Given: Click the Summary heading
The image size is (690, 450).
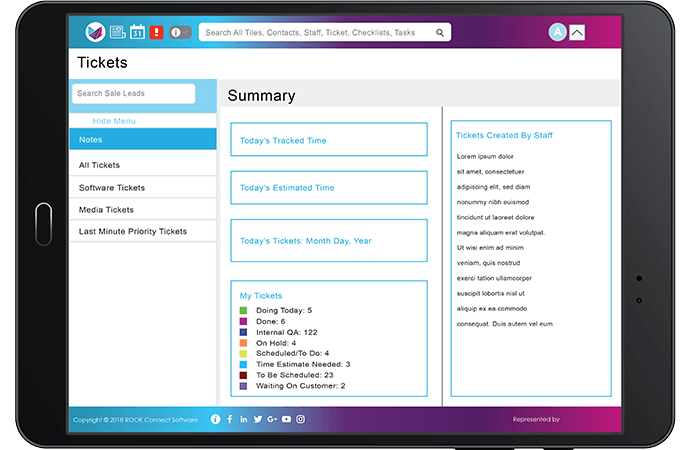Looking at the screenshot, I should (x=261, y=95).
